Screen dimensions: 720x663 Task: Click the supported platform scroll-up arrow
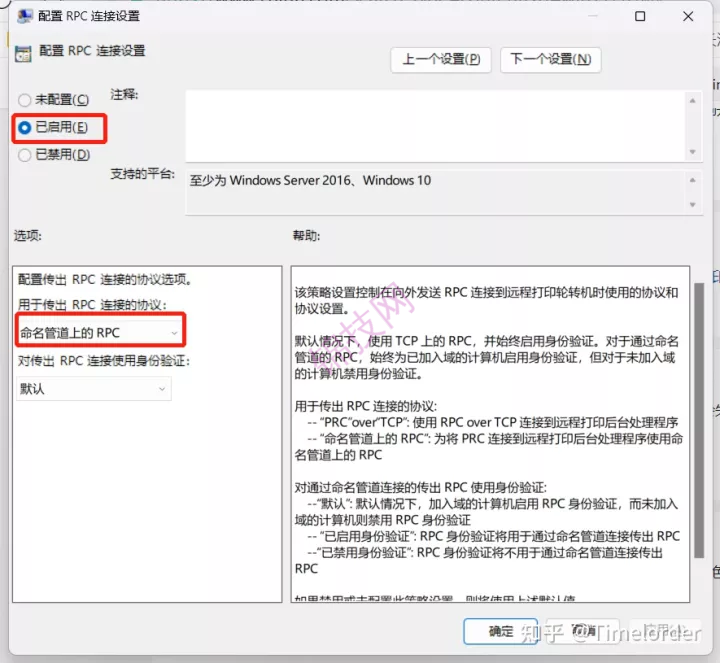[692, 180]
